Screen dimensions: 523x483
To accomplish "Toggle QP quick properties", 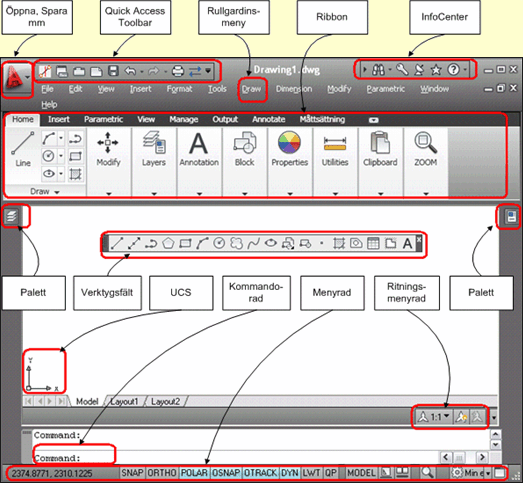I will pos(330,473).
